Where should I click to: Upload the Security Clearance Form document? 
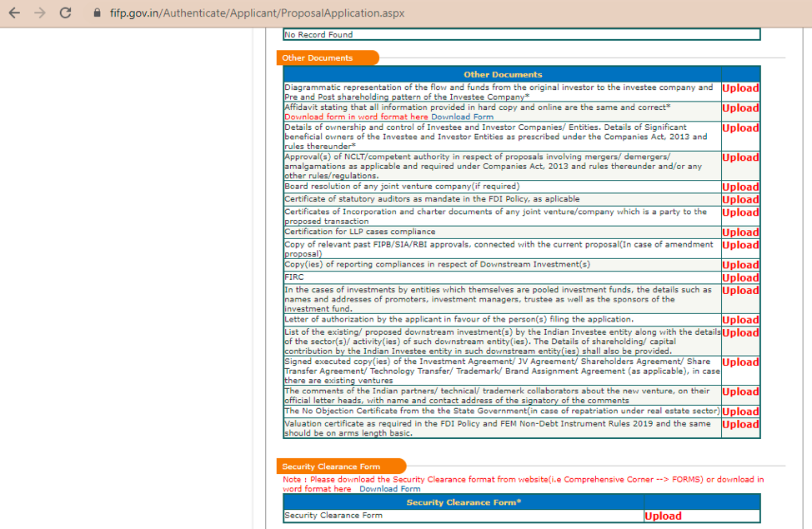[x=662, y=516]
